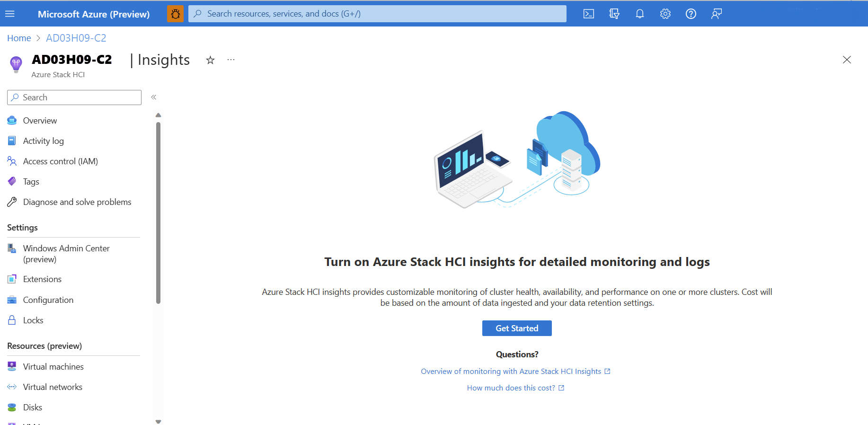The width and height of the screenshot is (868, 425).
Task: Click the Overview icon in the sidebar
Action: pyautogui.click(x=12, y=120)
